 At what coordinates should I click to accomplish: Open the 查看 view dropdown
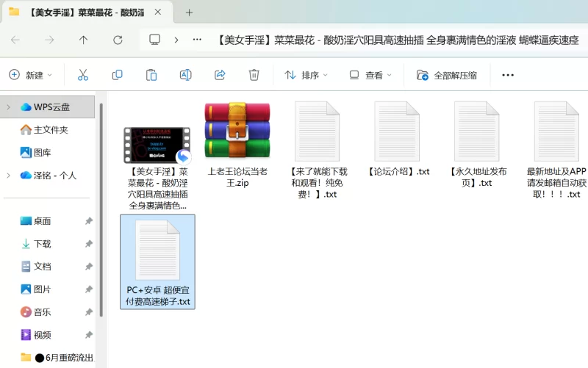click(370, 75)
